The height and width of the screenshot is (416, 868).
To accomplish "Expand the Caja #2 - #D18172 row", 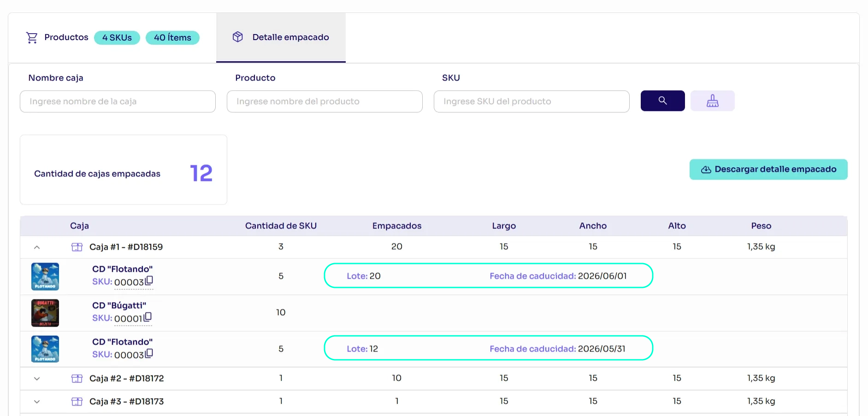I will pyautogui.click(x=37, y=379).
